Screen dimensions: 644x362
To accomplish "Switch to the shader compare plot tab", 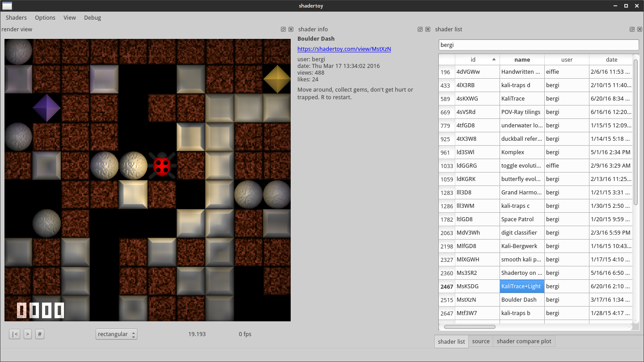I will (x=524, y=341).
